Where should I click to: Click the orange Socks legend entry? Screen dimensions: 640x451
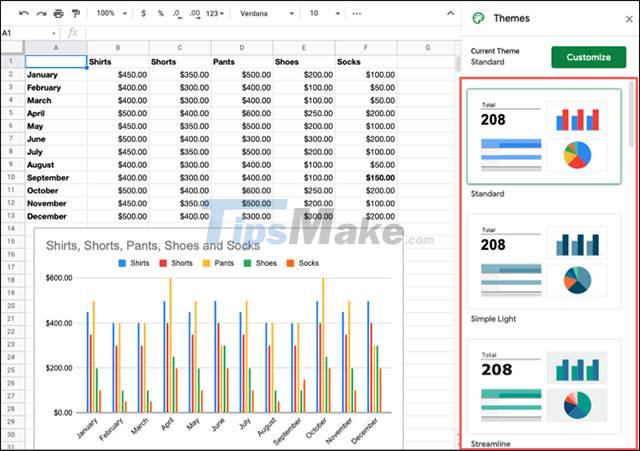pyautogui.click(x=302, y=263)
